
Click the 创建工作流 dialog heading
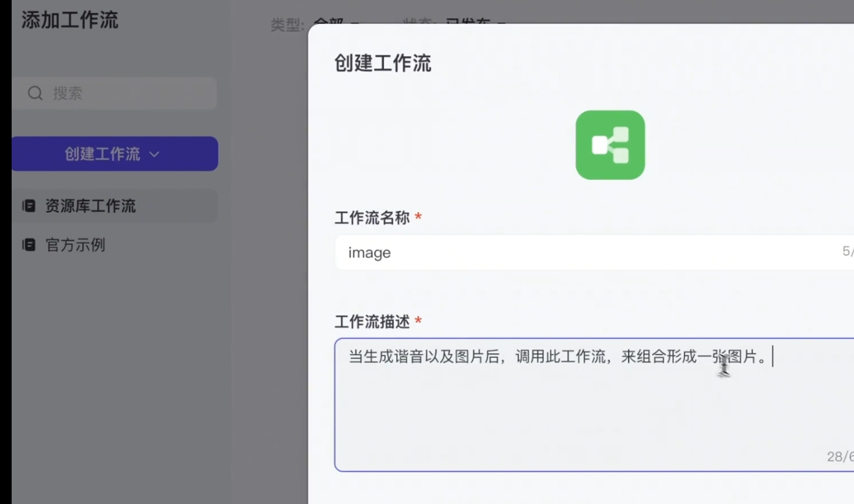pyautogui.click(x=383, y=63)
